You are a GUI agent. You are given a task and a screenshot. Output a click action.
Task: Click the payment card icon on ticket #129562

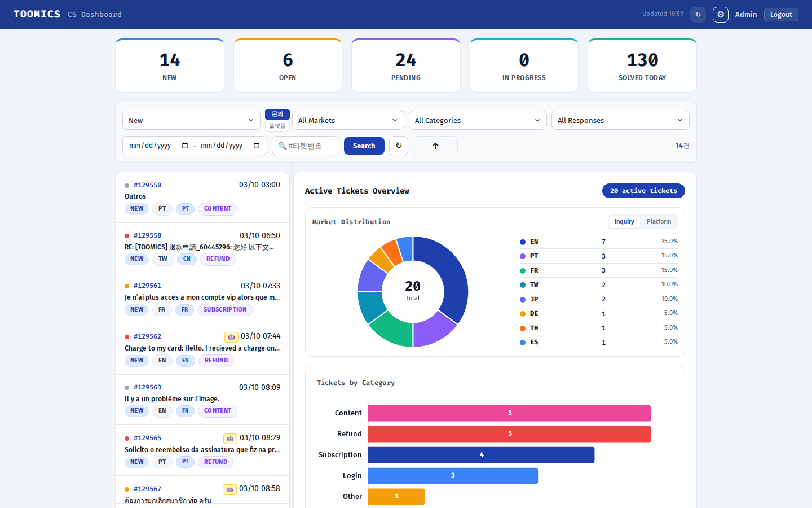[x=231, y=336]
